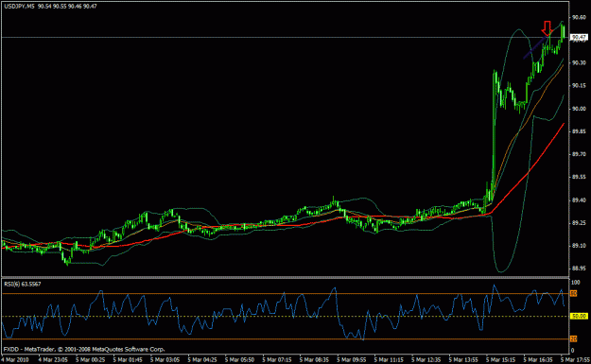Click the 5 Mar 08:35 time label
Image resolution: width=591 pixels, height=364 pixels.
314,360
